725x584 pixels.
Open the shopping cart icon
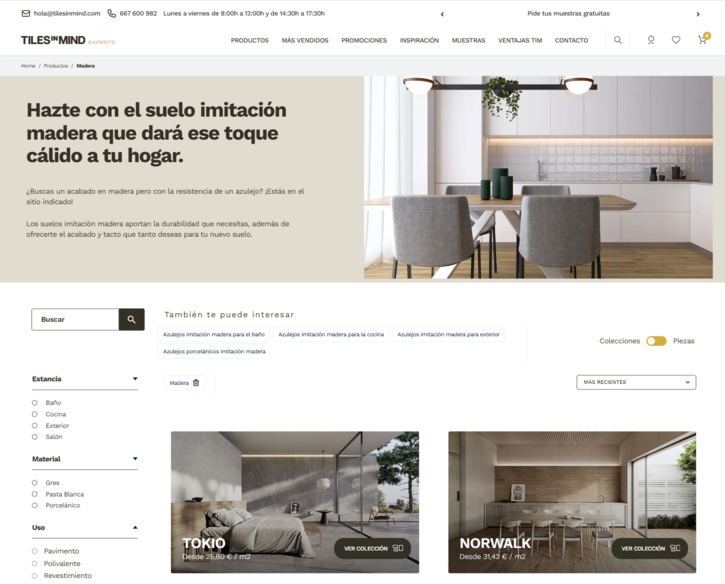tap(702, 40)
